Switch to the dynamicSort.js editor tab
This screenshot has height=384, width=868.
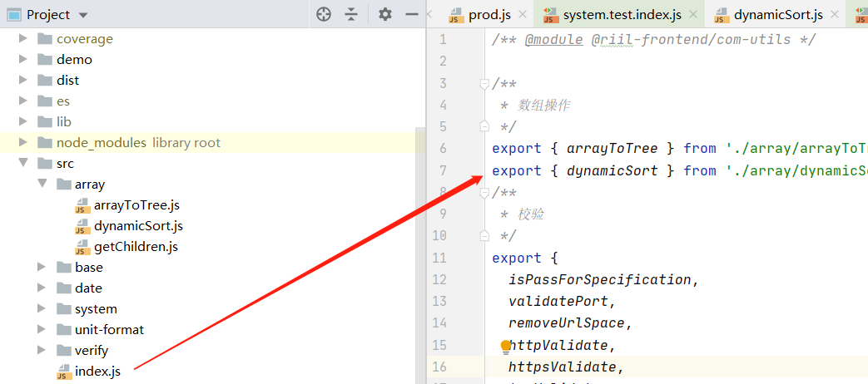777,15
